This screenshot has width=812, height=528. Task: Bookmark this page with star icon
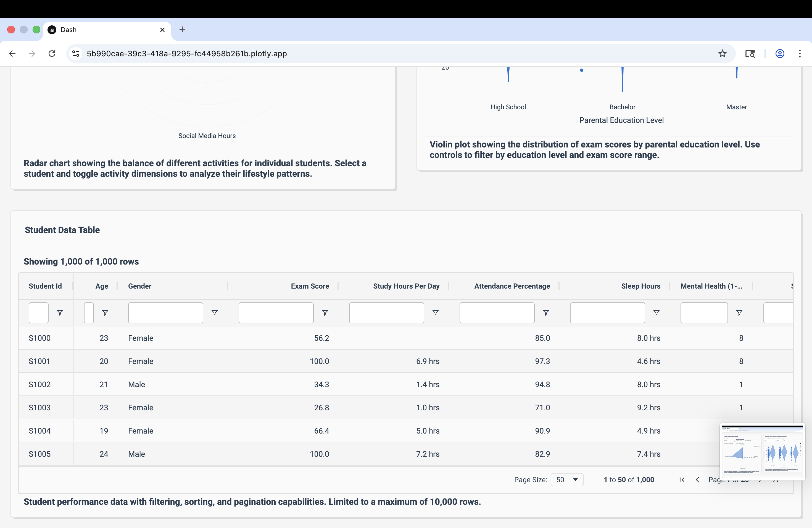(x=722, y=54)
